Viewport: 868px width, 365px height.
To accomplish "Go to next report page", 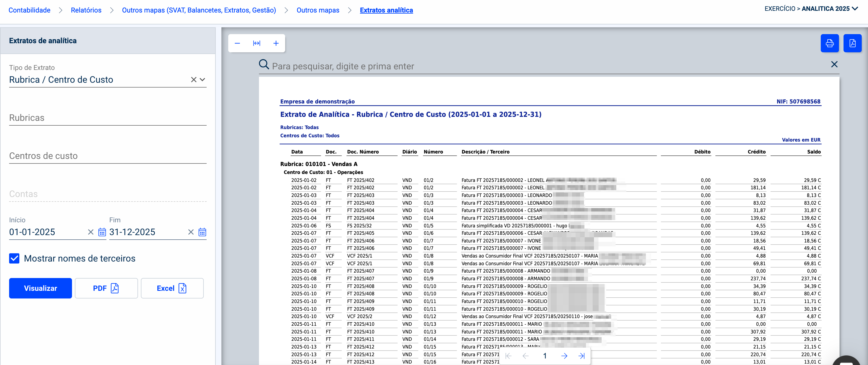I will point(564,356).
